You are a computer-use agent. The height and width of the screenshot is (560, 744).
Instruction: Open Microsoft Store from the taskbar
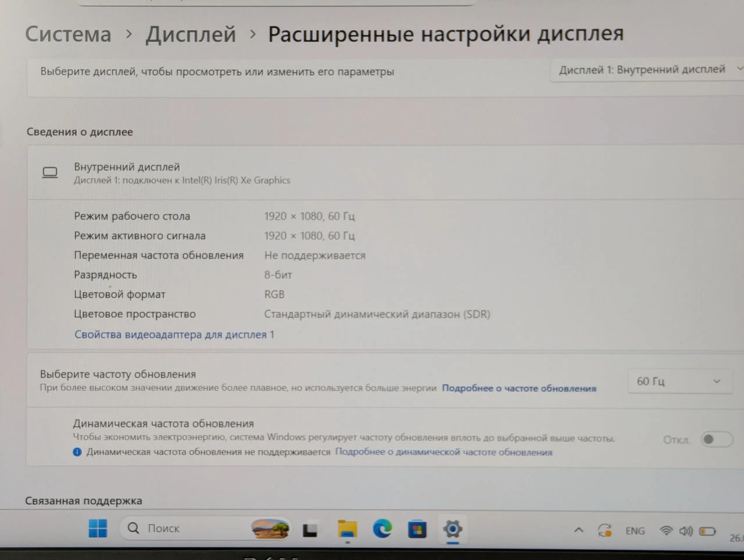pos(417,530)
